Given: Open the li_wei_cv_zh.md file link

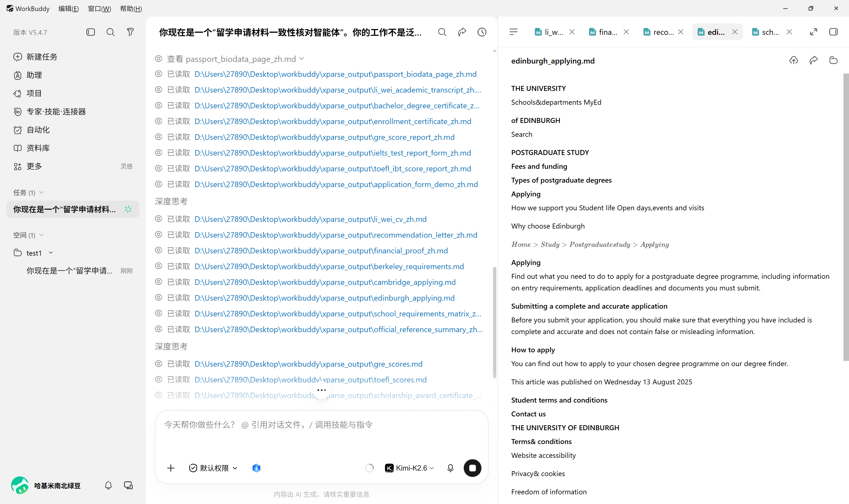Looking at the screenshot, I should click(310, 219).
